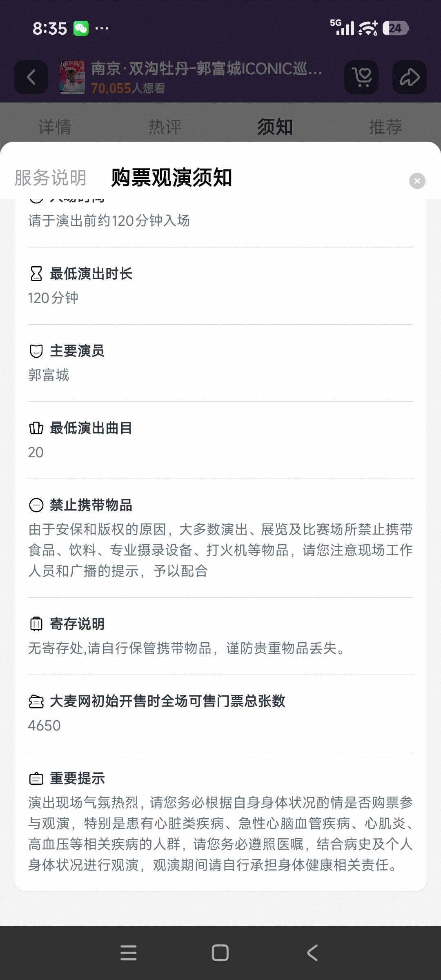Open the 详情 tab

[55, 127]
